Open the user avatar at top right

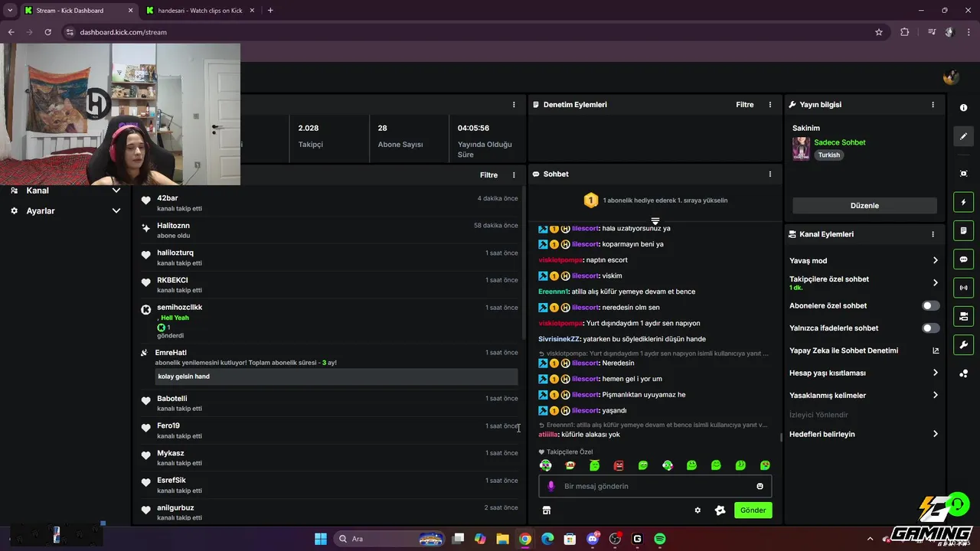(951, 77)
